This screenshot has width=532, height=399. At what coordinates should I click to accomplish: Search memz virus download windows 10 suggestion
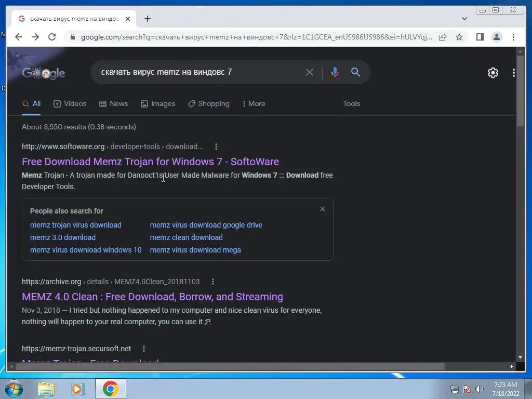tap(86, 250)
